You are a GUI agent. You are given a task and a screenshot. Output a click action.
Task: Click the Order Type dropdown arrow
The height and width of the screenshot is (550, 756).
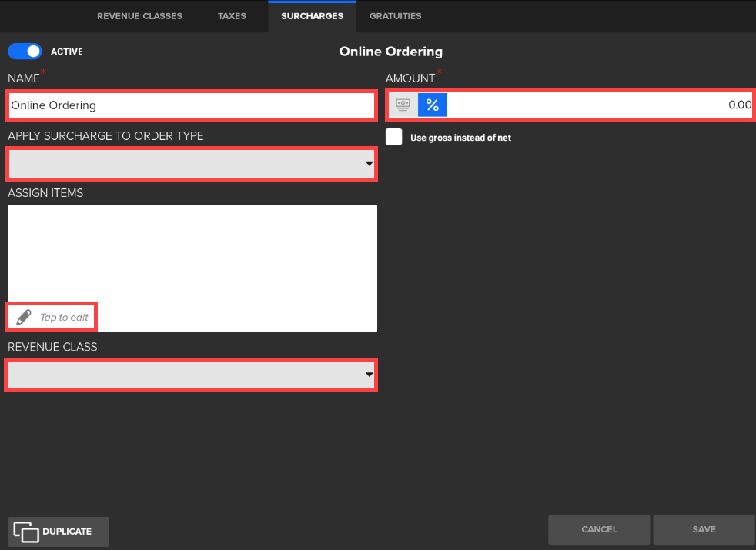(369, 164)
